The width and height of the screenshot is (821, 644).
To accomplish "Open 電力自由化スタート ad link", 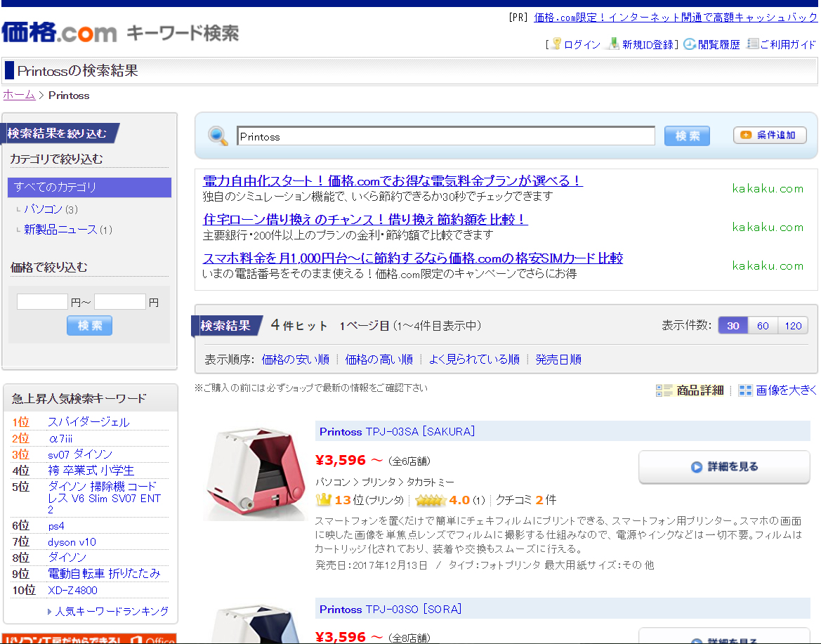I will pyautogui.click(x=392, y=180).
